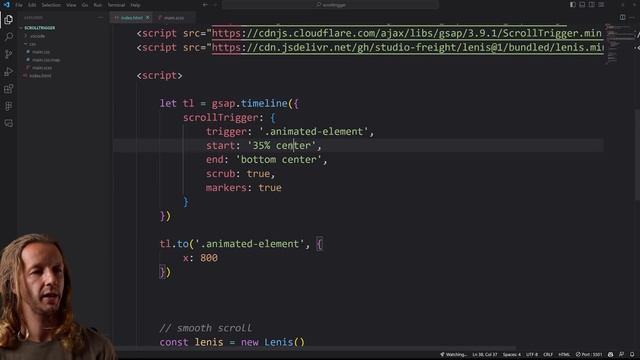The image size is (640, 360).
Task: Open the Selection menu
Action: [x=51, y=5]
